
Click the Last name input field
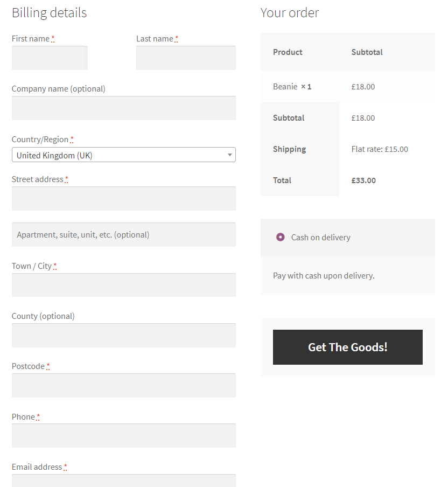pos(186,58)
